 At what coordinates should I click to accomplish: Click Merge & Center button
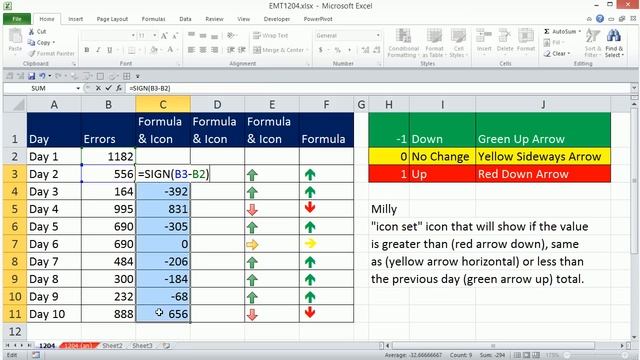[280, 50]
